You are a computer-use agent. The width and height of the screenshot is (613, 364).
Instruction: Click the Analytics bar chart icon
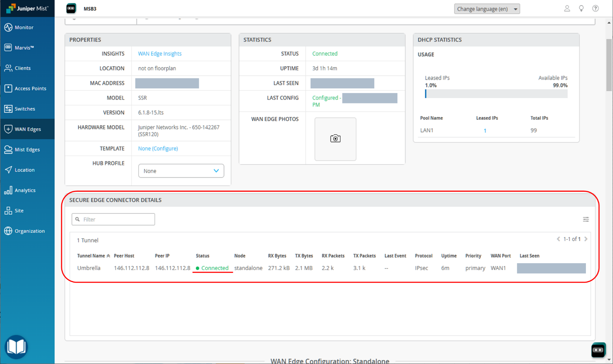[8, 190]
